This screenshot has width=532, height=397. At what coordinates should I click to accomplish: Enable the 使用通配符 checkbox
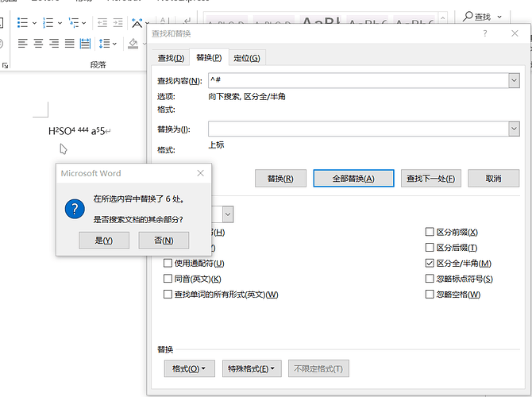click(x=168, y=264)
